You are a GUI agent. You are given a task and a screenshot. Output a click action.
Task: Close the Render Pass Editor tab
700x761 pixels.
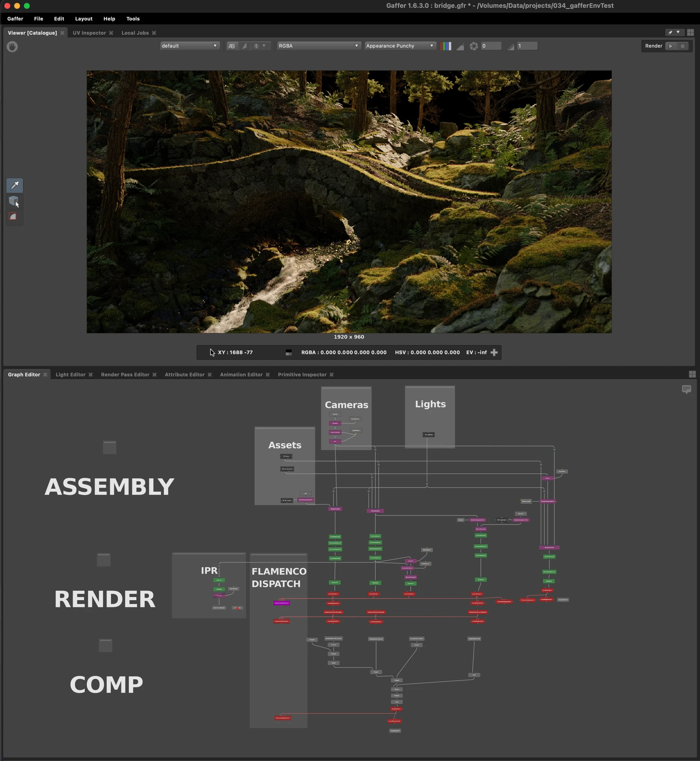pos(155,374)
